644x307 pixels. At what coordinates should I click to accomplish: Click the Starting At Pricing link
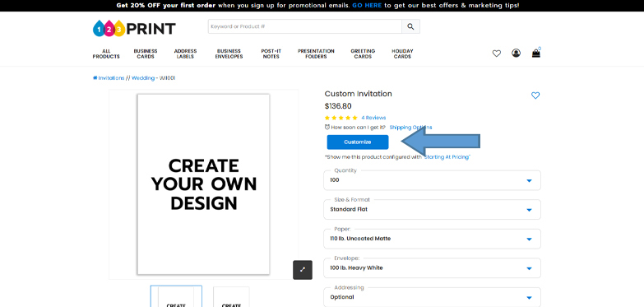click(447, 157)
